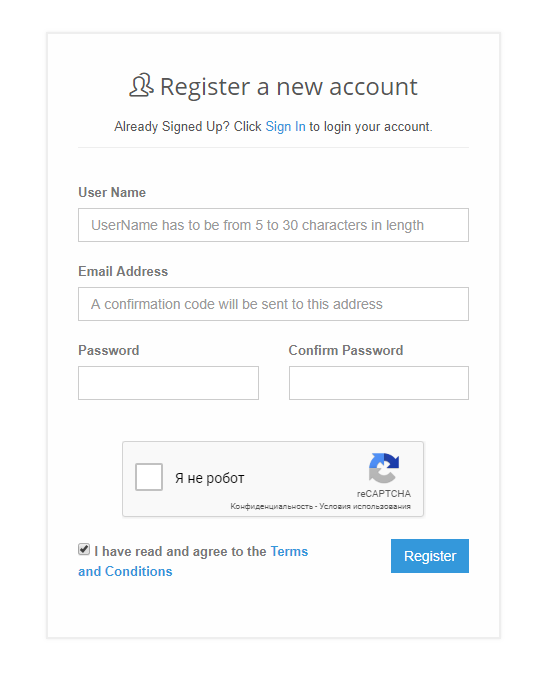Click the user silhouette icon beside the heading
The width and height of the screenshot is (545, 677).
[x=141, y=85]
